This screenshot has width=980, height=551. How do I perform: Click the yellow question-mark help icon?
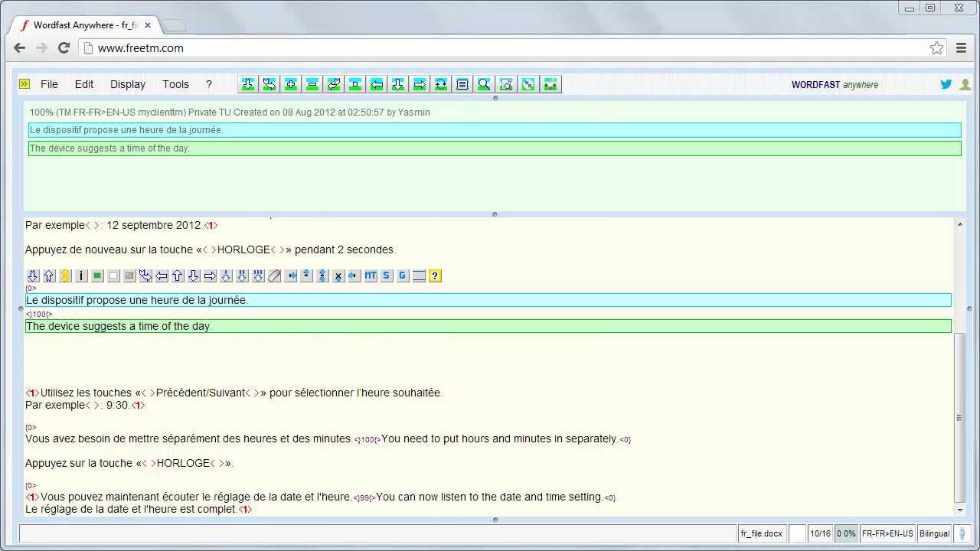pyautogui.click(x=435, y=275)
